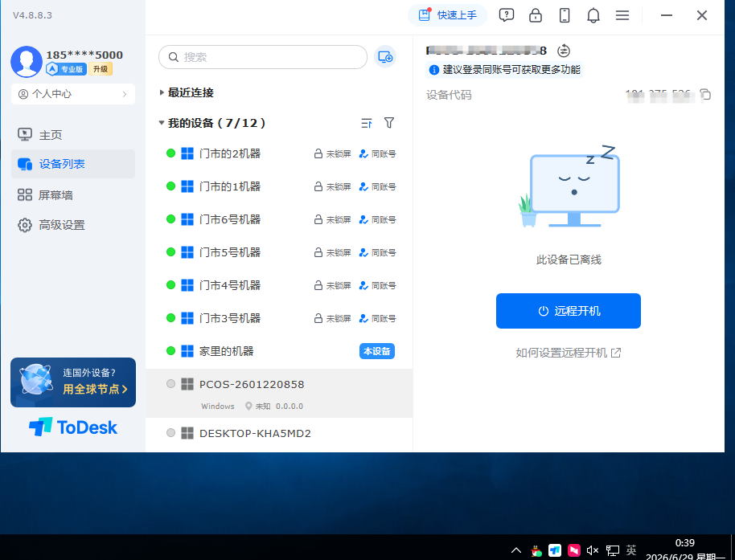Click the switch icon beside device name
Viewport: 735px width, 560px height.
point(564,51)
